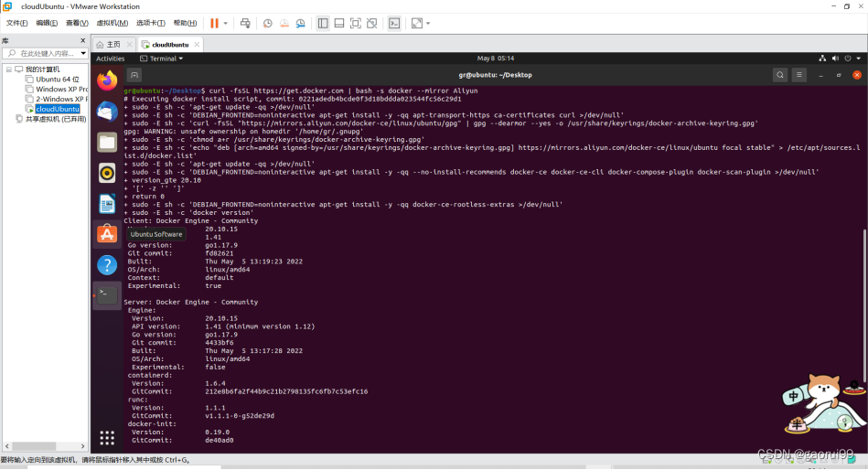This screenshot has height=470, width=868.
Task: Toggle the library sidebar view icon
Action: click(x=323, y=23)
